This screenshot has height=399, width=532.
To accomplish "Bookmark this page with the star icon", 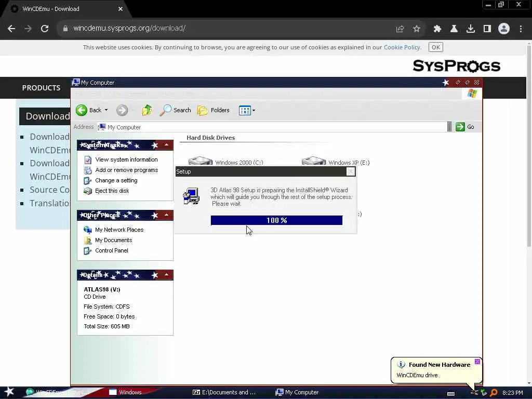I will (417, 29).
